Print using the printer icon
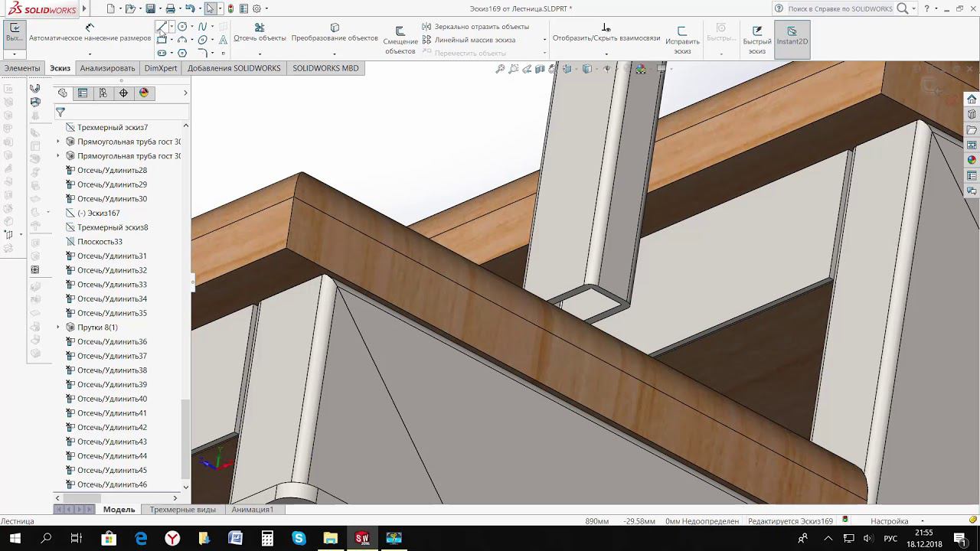The width and height of the screenshot is (980, 551). click(x=170, y=8)
